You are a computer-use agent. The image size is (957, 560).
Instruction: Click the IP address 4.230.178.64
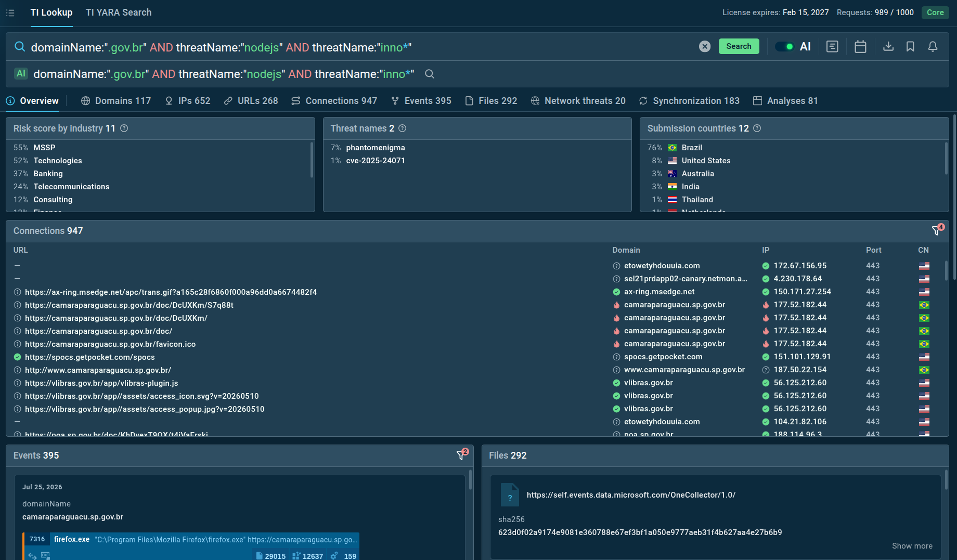click(798, 279)
